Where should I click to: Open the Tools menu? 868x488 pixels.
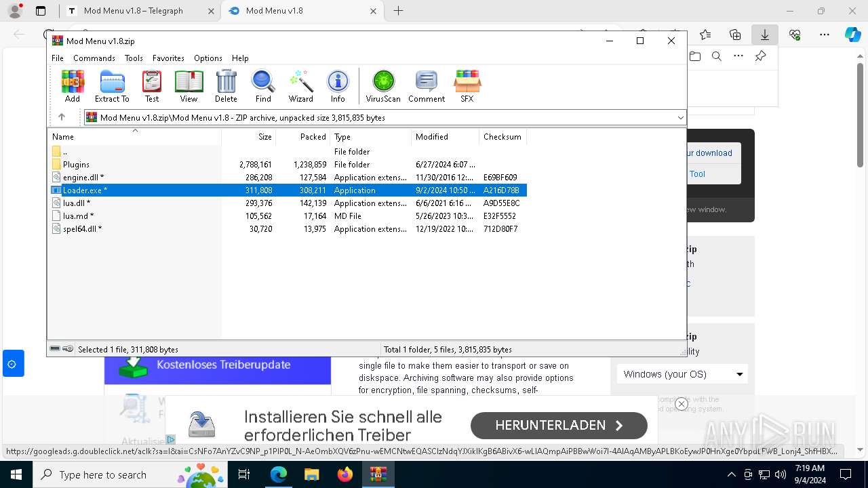(x=134, y=58)
